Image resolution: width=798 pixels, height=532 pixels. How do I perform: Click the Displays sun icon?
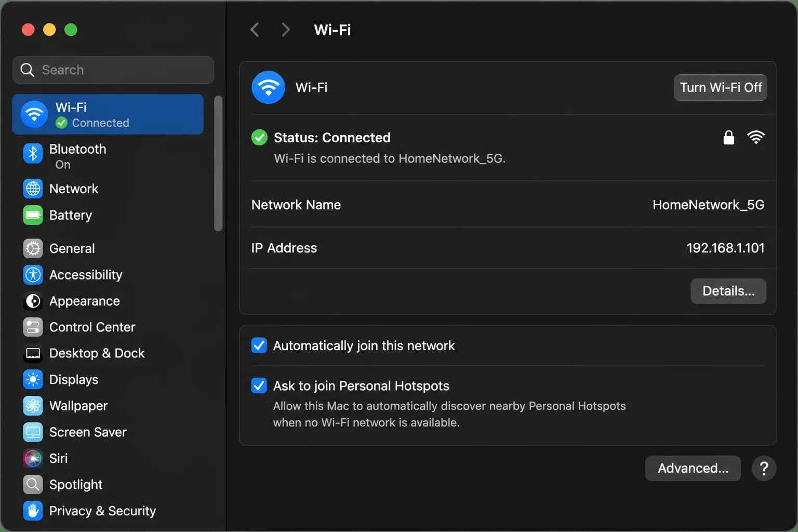coord(33,380)
